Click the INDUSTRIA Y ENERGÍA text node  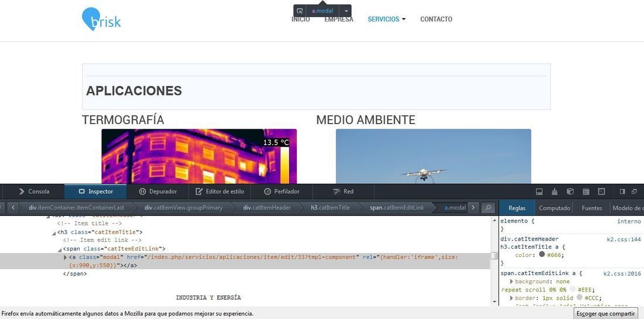(208, 298)
